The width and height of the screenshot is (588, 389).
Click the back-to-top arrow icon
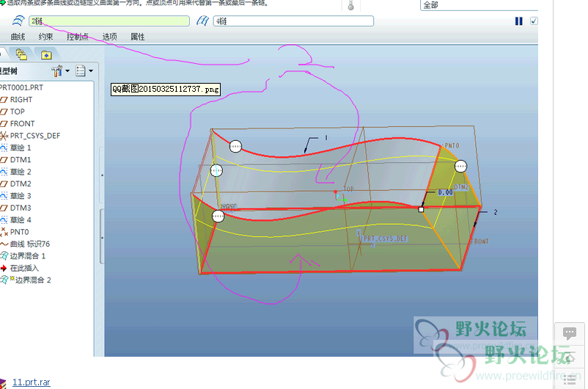[x=569, y=357]
